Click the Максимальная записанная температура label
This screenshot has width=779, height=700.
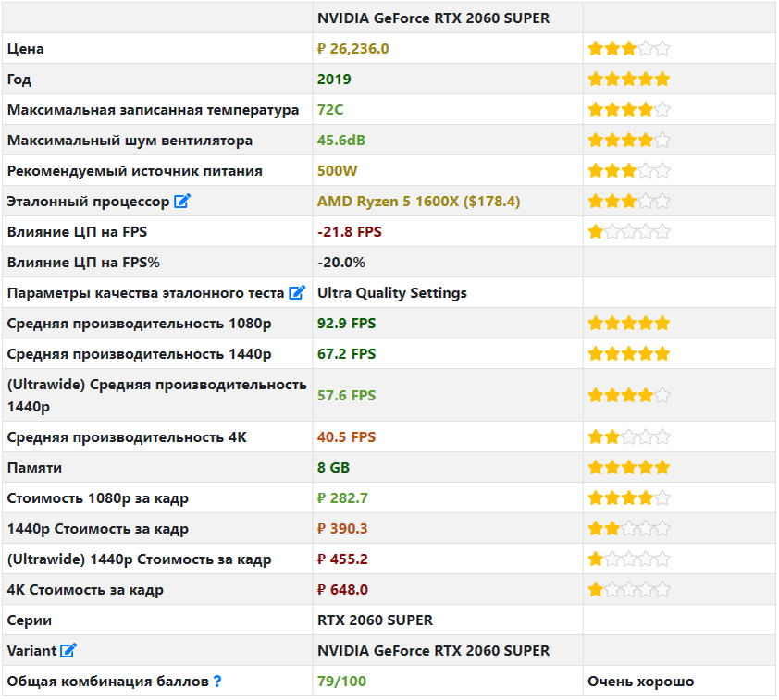(x=153, y=110)
